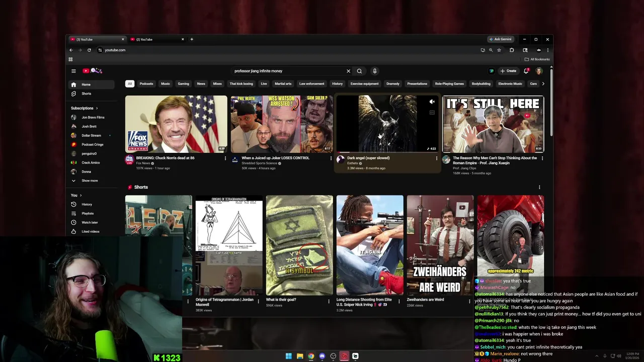This screenshot has width=644, height=362.
Task: Open a new browser tab
Action: (192, 39)
